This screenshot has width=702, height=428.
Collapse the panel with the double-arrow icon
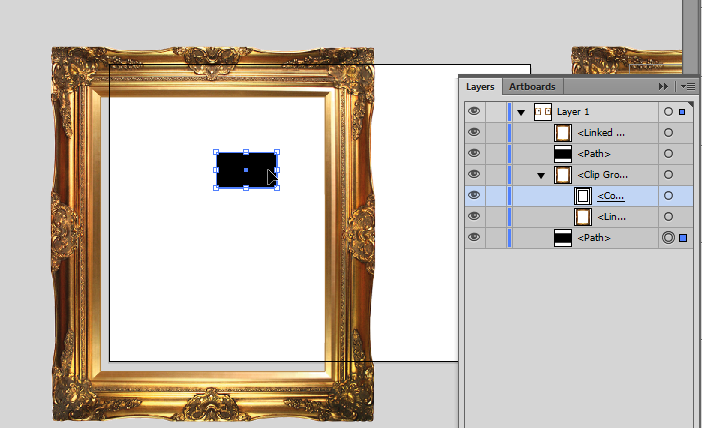[x=663, y=87]
